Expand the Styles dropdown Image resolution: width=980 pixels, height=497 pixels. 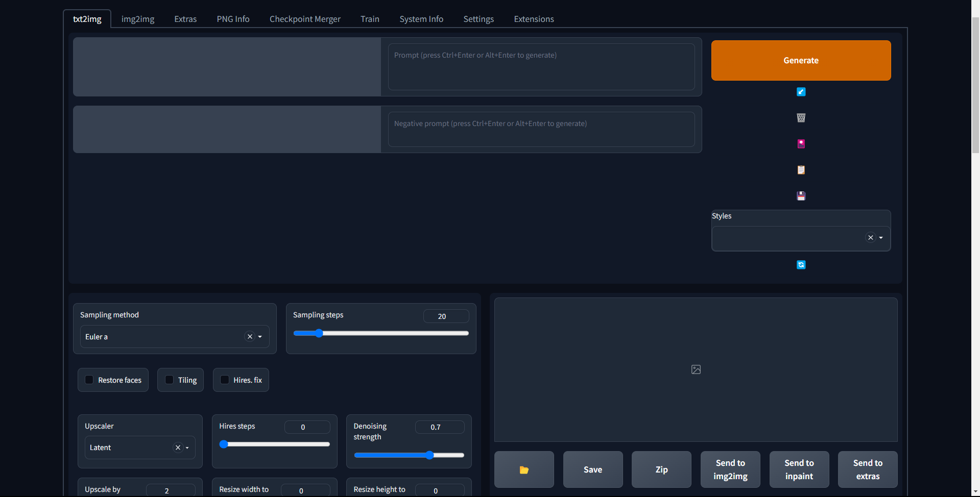coord(880,238)
